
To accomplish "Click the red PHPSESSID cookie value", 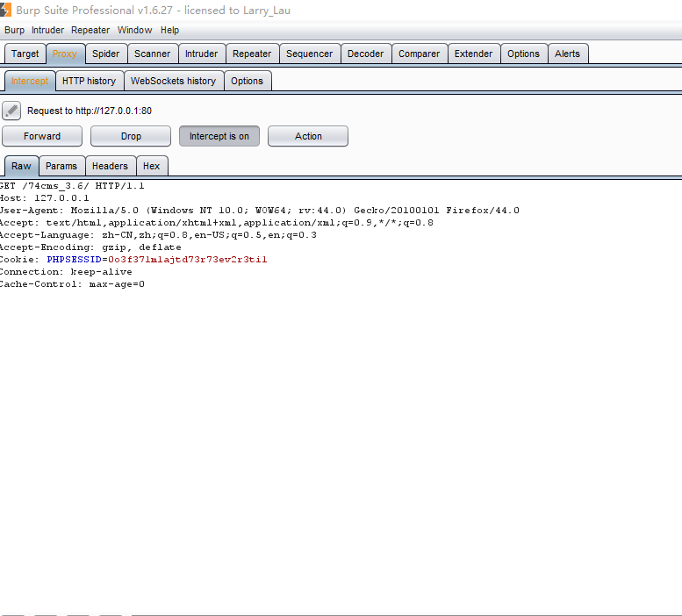I will pos(188,260).
